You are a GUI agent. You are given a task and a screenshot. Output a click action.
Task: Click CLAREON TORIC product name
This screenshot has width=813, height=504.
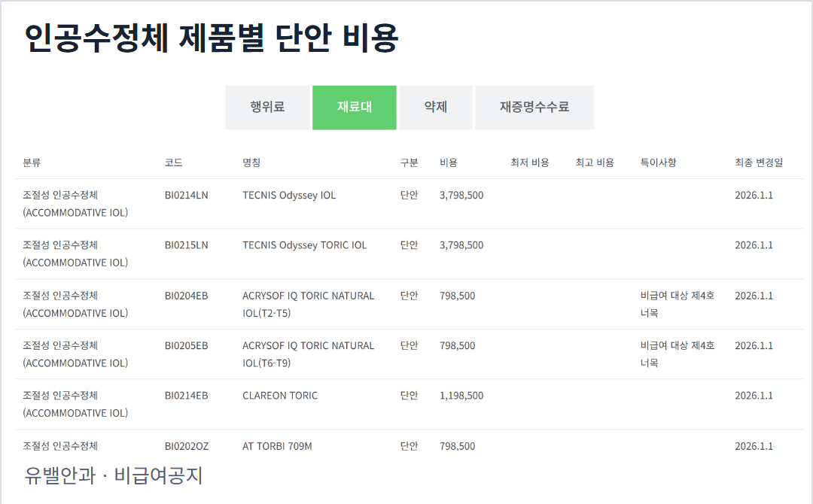(x=280, y=396)
